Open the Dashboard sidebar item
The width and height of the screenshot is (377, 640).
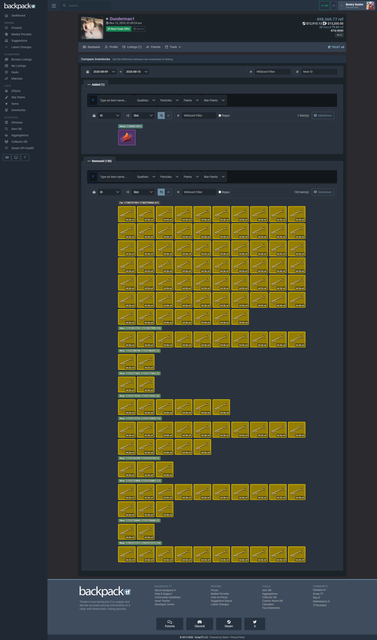(x=18, y=16)
